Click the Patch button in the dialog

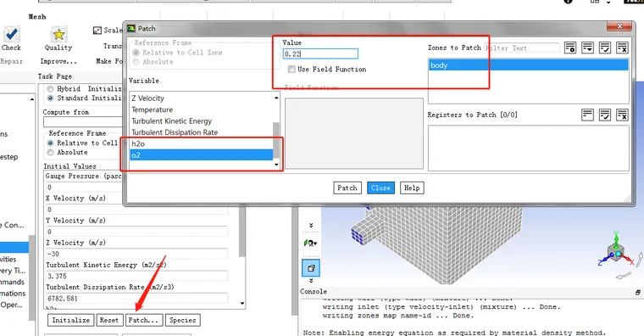347,188
